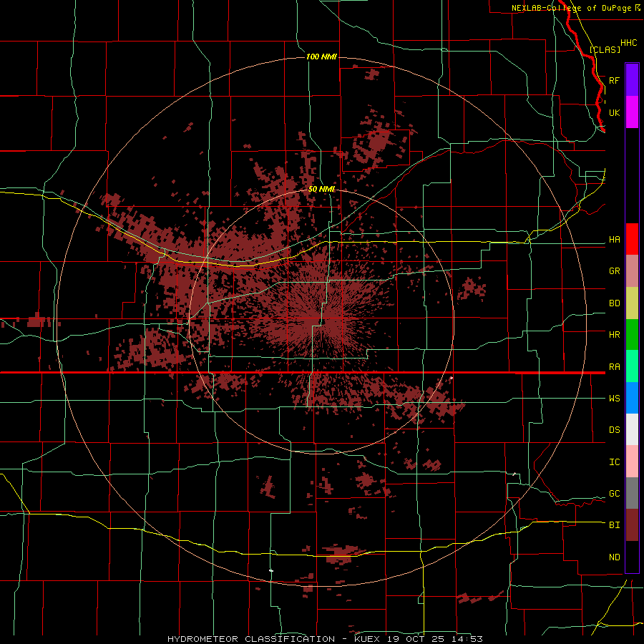The height and width of the screenshot is (644, 644).
Task: Click the [CLAS] units label
Action: (x=605, y=49)
